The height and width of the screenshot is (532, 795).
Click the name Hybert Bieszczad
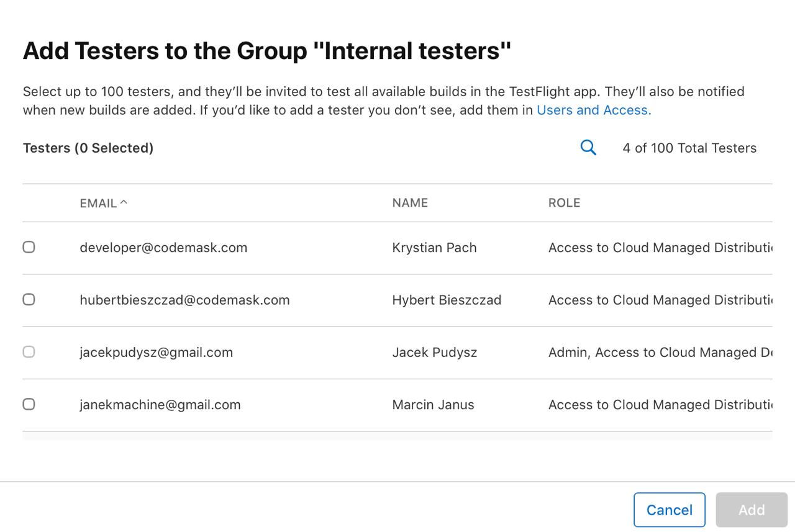(x=447, y=300)
